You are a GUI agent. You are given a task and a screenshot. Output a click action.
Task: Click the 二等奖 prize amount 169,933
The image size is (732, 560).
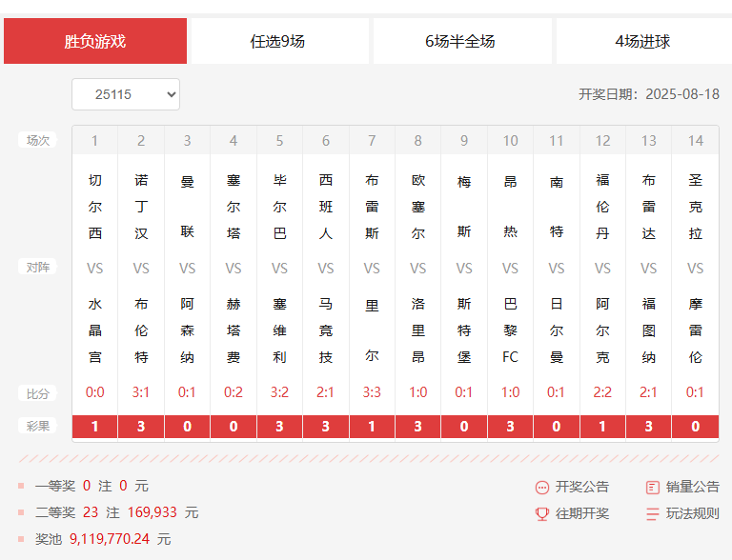152,512
